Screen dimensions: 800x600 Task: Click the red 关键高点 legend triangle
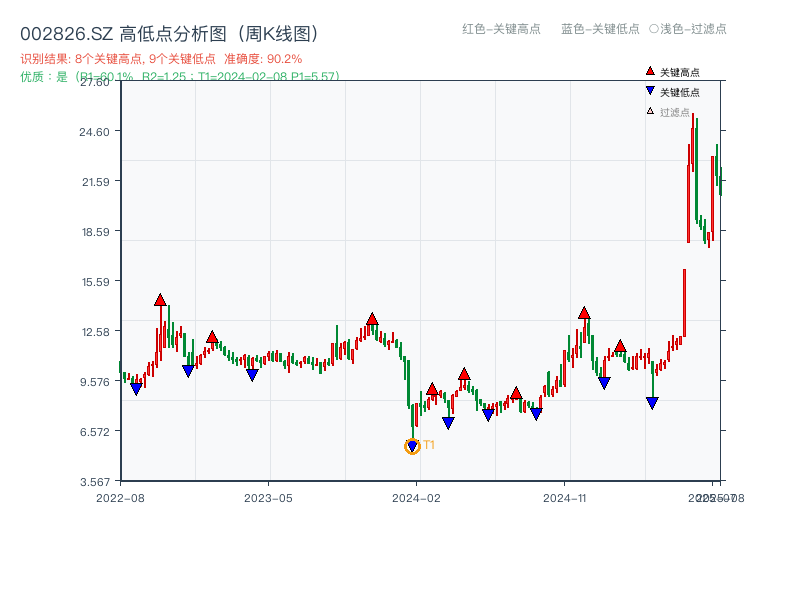[650, 71]
